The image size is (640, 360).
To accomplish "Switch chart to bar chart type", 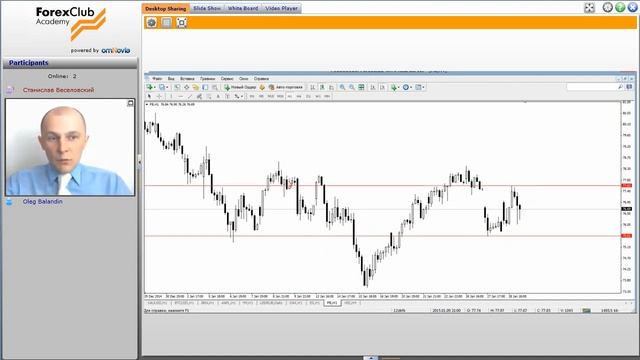I will pos(312,87).
